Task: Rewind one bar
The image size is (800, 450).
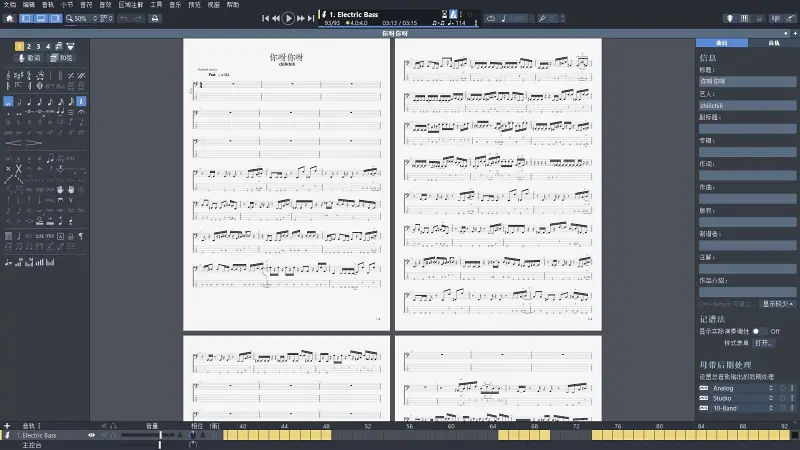Action: [276, 18]
